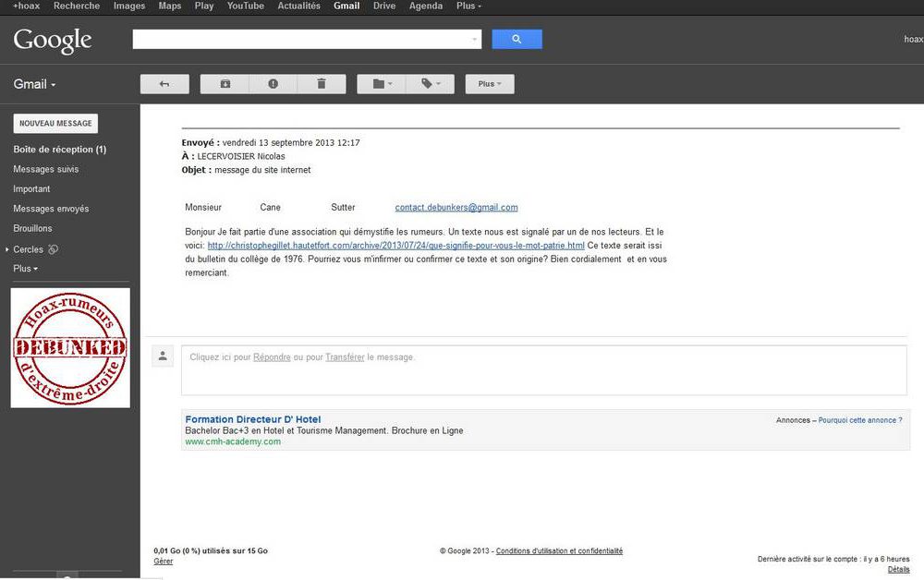Viewport: 924px width, 580px height.
Task: Open Plus menu in top Google bar
Action: 468,6
